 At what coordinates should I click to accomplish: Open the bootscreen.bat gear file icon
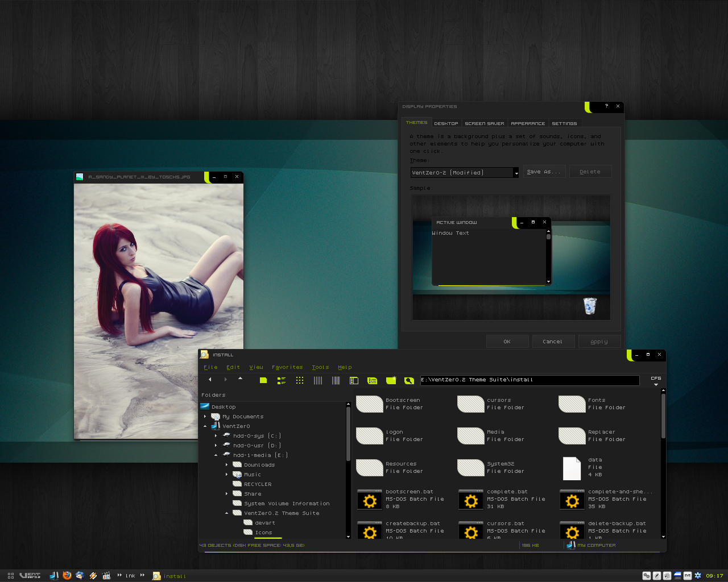[370, 500]
